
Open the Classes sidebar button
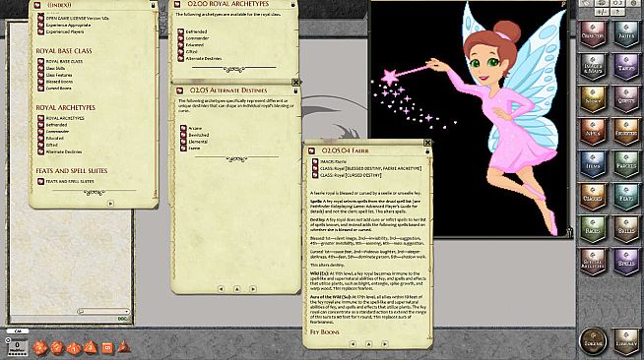[x=593, y=197]
